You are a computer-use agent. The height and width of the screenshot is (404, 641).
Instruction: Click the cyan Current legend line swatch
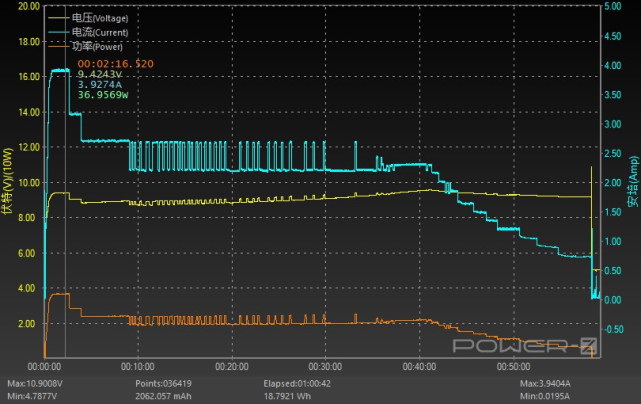click(x=59, y=32)
